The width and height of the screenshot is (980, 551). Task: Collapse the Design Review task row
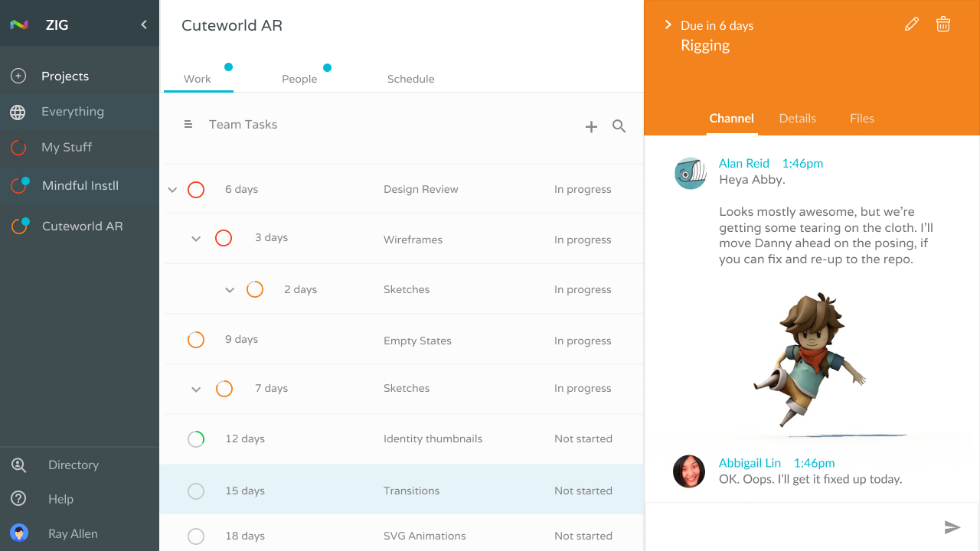pyautogui.click(x=172, y=190)
